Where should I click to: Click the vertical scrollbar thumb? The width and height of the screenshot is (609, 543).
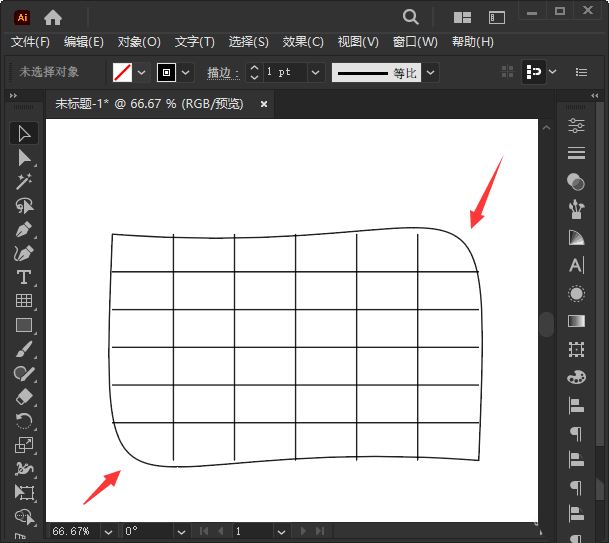click(x=546, y=324)
